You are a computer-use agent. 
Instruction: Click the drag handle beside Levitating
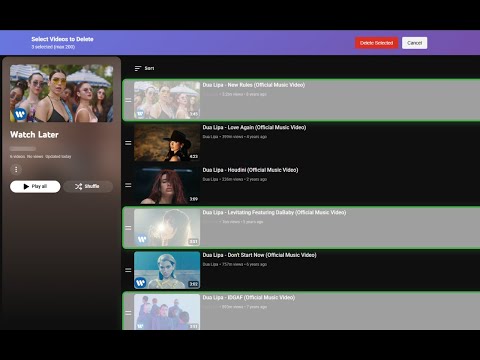[x=128, y=228]
